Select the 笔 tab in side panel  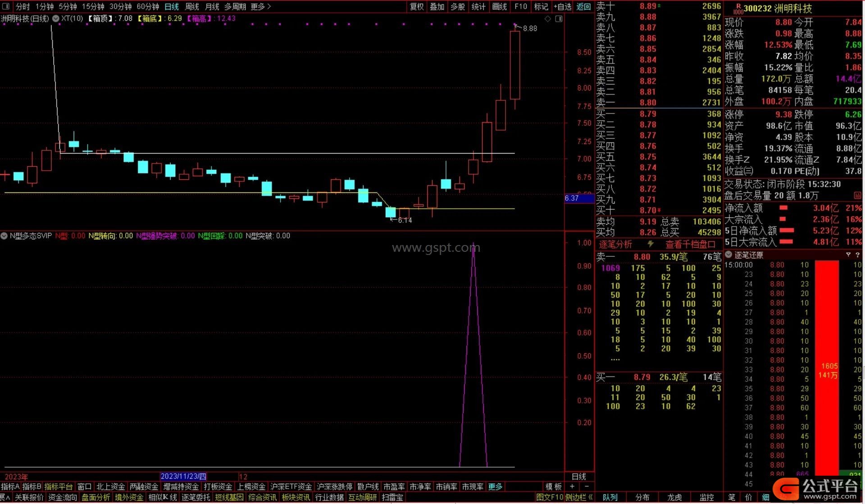[732, 498]
